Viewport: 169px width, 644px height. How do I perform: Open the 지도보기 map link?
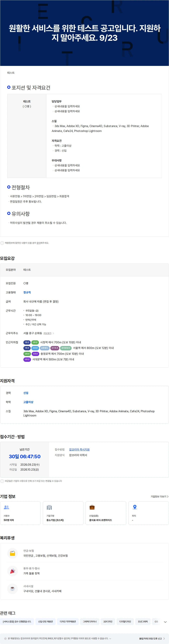[47, 333]
